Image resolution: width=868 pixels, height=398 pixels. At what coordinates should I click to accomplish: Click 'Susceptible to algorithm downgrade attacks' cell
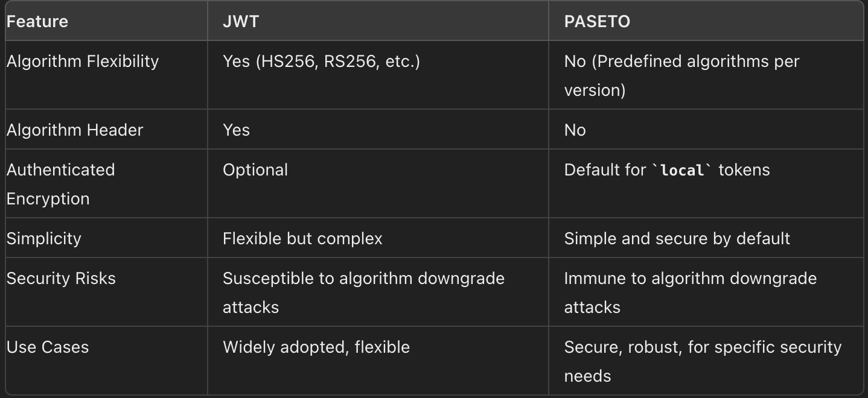363,292
